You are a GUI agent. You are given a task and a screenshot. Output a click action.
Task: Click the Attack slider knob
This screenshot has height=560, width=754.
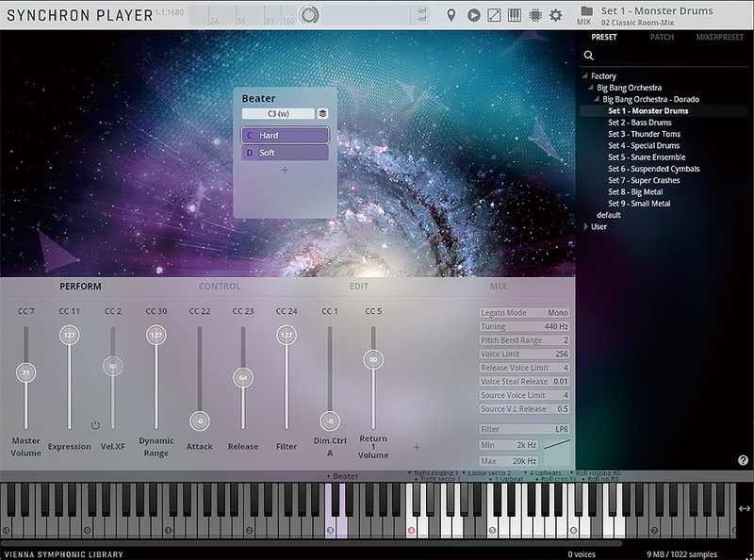200,421
